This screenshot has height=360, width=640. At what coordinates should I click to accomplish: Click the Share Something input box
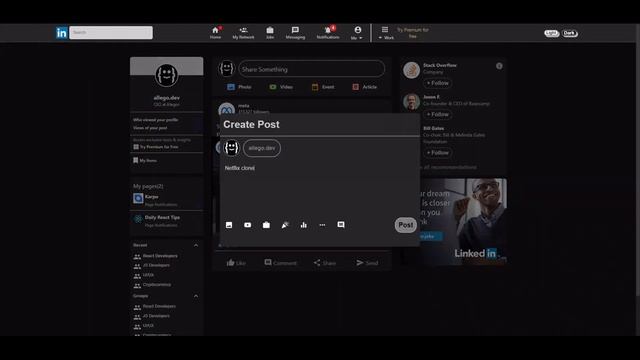(311, 69)
